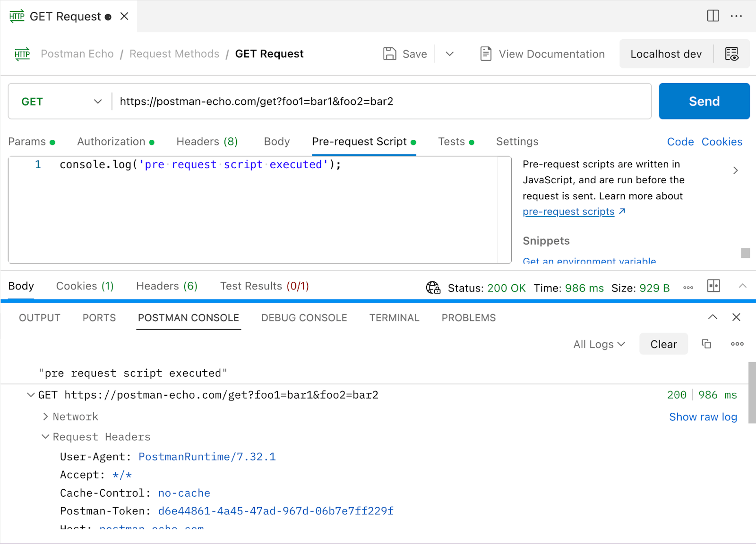Image resolution: width=756 pixels, height=544 pixels.
Task: Close the bottom panel
Action: tap(736, 317)
